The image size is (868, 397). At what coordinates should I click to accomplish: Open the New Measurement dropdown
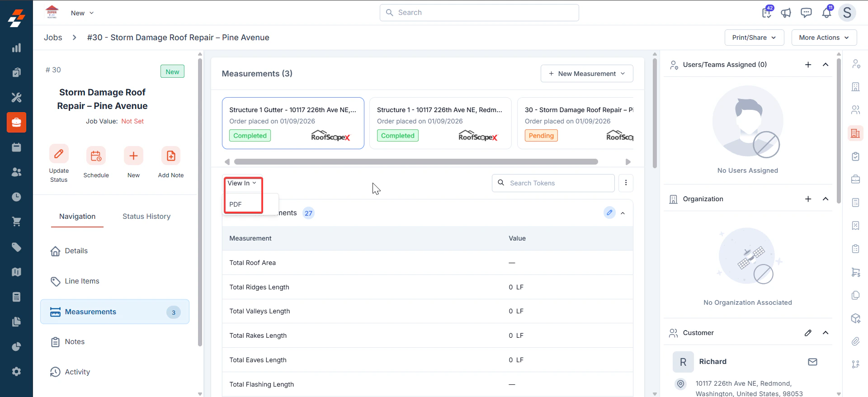tap(587, 74)
